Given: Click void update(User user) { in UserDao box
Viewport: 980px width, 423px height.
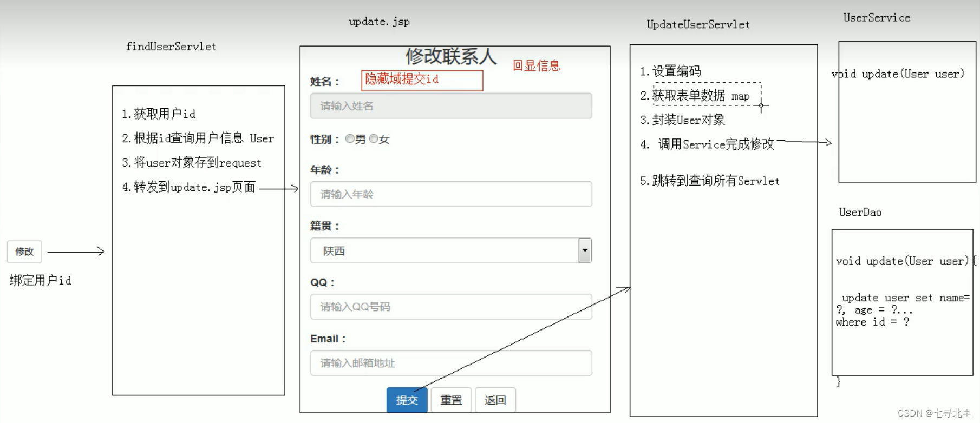Looking at the screenshot, I should point(906,261).
